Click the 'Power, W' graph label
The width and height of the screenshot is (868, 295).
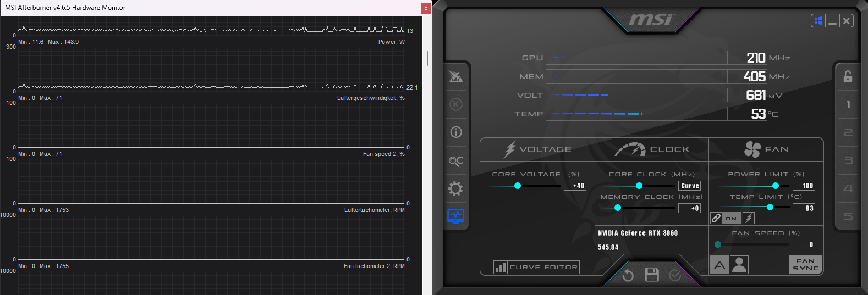391,42
